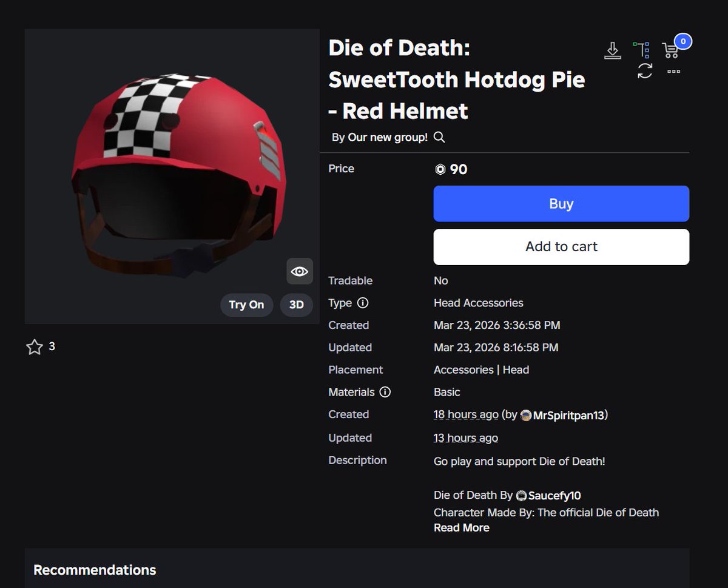728x588 pixels.
Task: Click the 'Accessories | Head' placement value
Action: click(482, 370)
